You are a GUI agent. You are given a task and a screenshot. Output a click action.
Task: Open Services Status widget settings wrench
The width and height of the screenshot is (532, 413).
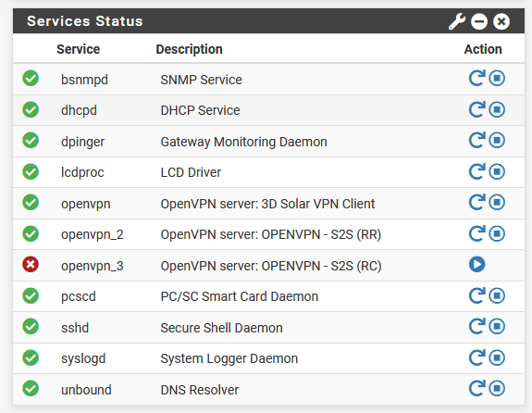(457, 21)
